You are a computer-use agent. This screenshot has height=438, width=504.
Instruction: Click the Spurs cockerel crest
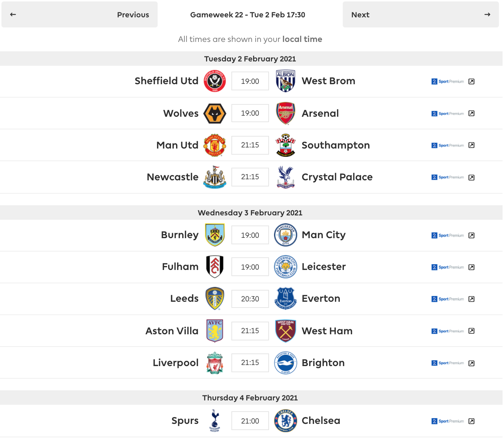[215, 421]
